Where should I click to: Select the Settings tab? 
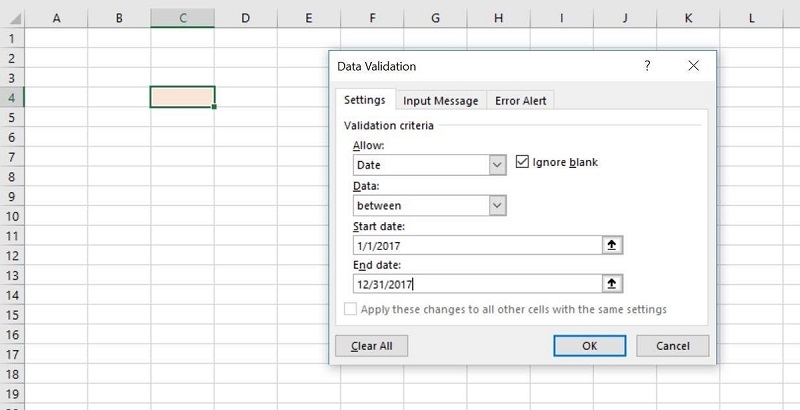[364, 100]
